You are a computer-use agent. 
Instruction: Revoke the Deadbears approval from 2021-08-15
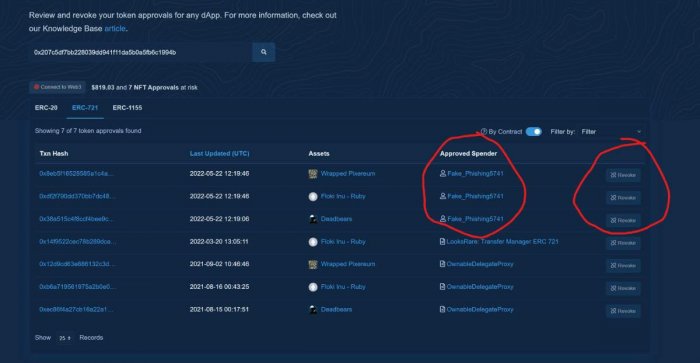[623, 311]
